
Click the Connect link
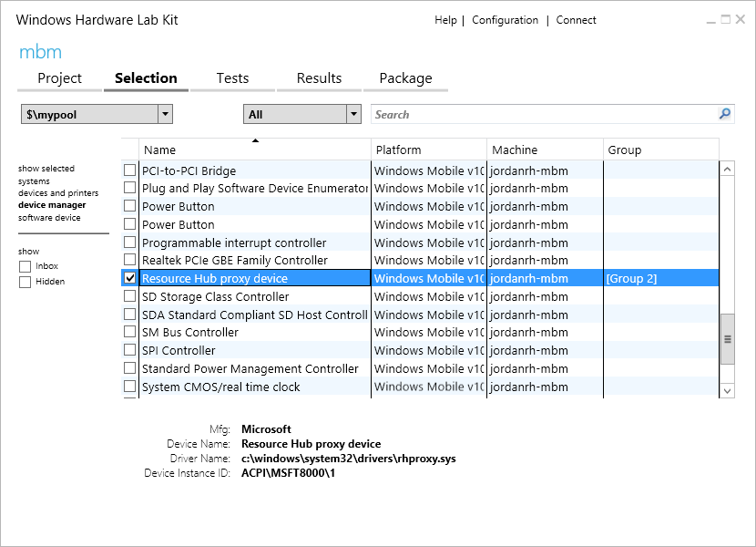576,20
